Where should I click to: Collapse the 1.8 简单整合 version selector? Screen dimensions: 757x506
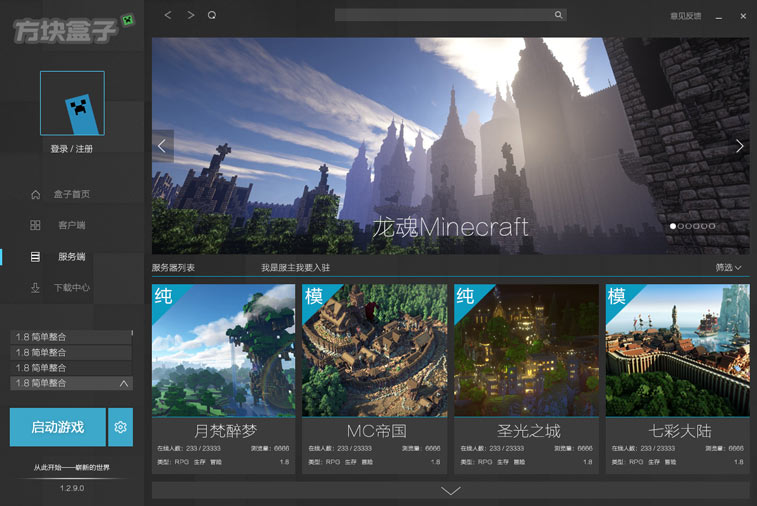pos(124,383)
